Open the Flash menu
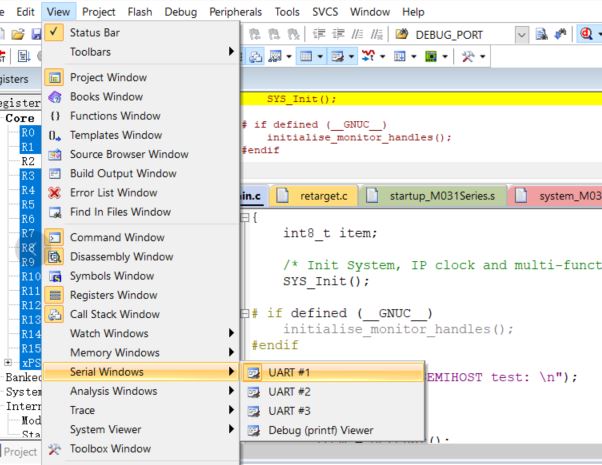Image resolution: width=602 pixels, height=465 pixels. pyautogui.click(x=140, y=12)
